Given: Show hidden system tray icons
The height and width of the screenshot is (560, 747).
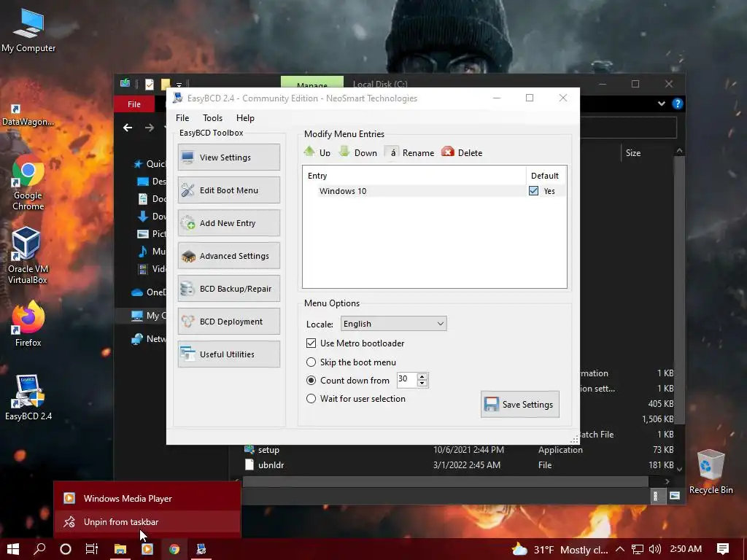Looking at the screenshot, I should pyautogui.click(x=620, y=549).
